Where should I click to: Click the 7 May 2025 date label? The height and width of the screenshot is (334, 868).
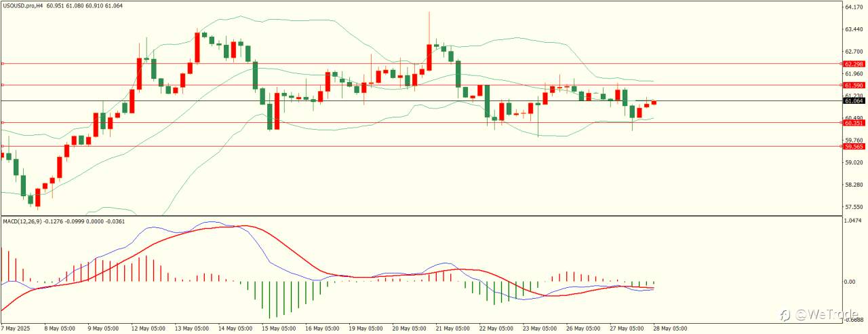[x=16, y=329]
